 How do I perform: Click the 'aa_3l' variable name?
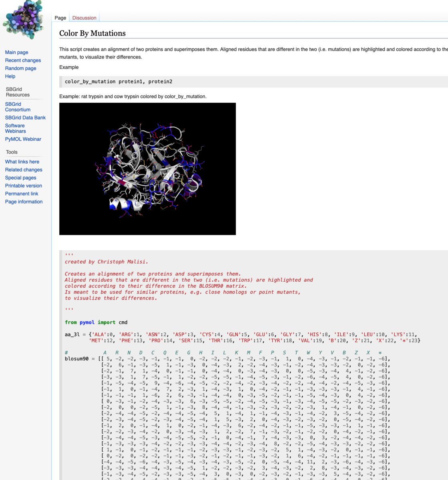coord(72,335)
